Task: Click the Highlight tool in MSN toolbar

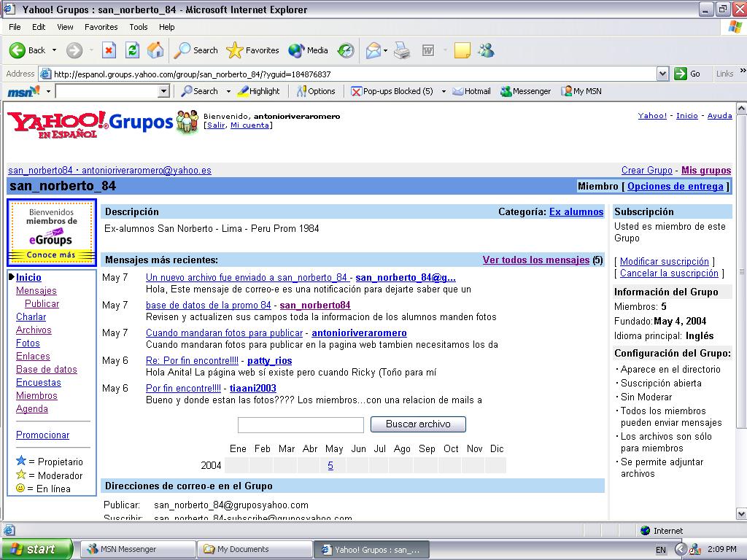Action: click(x=258, y=91)
